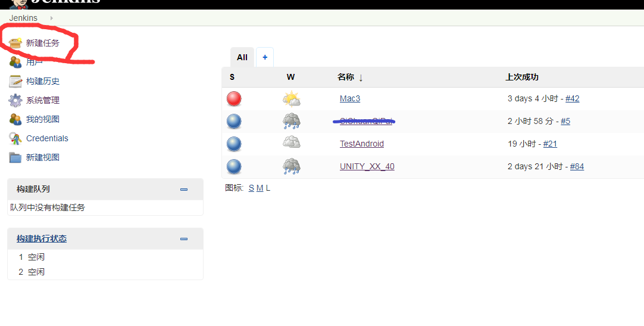Click red status ball of Mac3
The width and height of the screenshot is (644, 326).
coord(234,99)
